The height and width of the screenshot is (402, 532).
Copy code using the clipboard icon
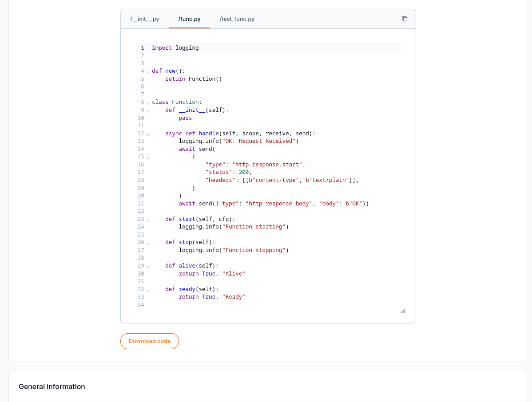pyautogui.click(x=405, y=19)
